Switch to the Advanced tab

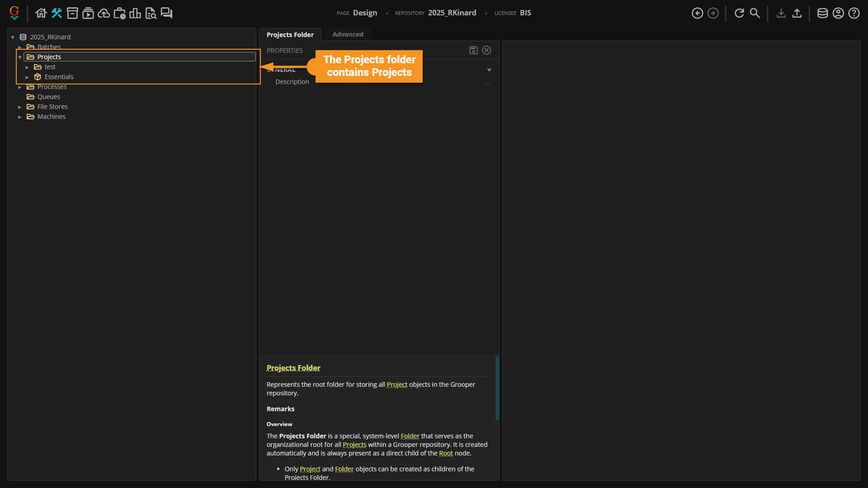[348, 34]
